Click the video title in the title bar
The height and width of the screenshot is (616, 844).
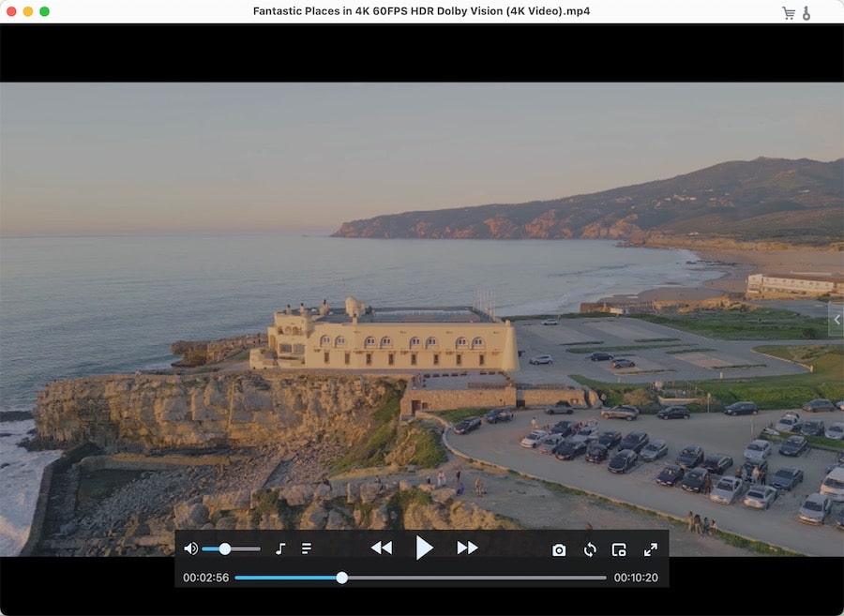(x=421, y=11)
